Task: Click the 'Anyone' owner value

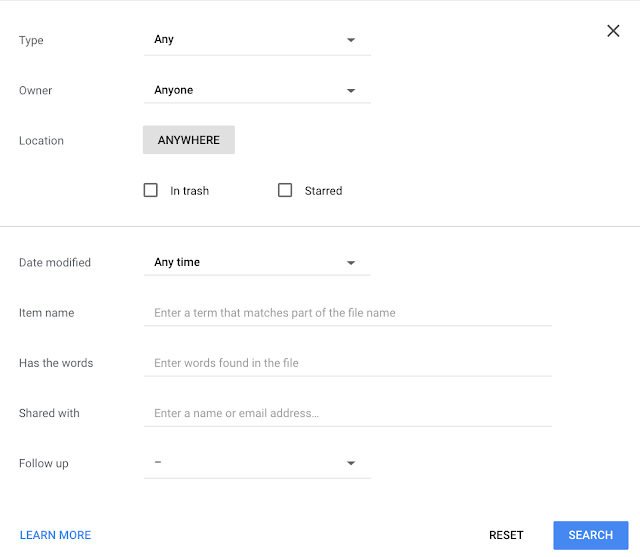Action: pos(174,90)
